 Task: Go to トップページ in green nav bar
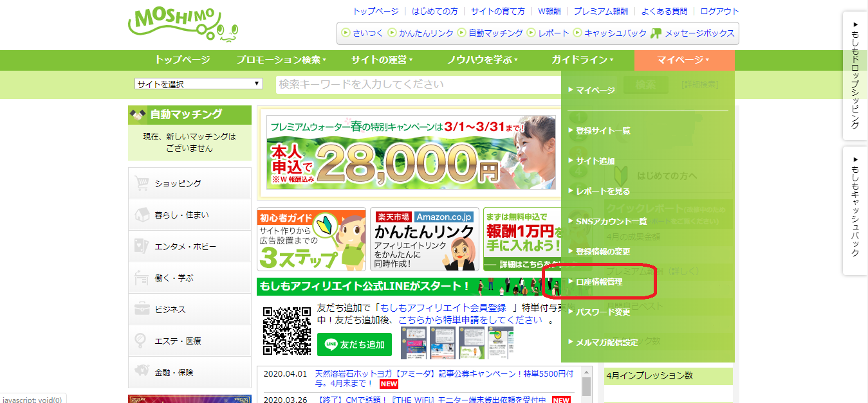click(182, 60)
